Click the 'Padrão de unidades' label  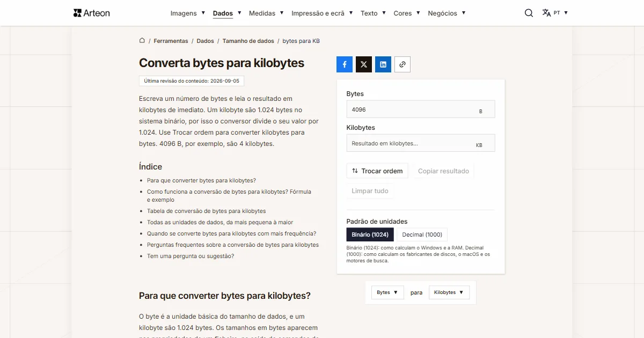pyautogui.click(x=377, y=221)
